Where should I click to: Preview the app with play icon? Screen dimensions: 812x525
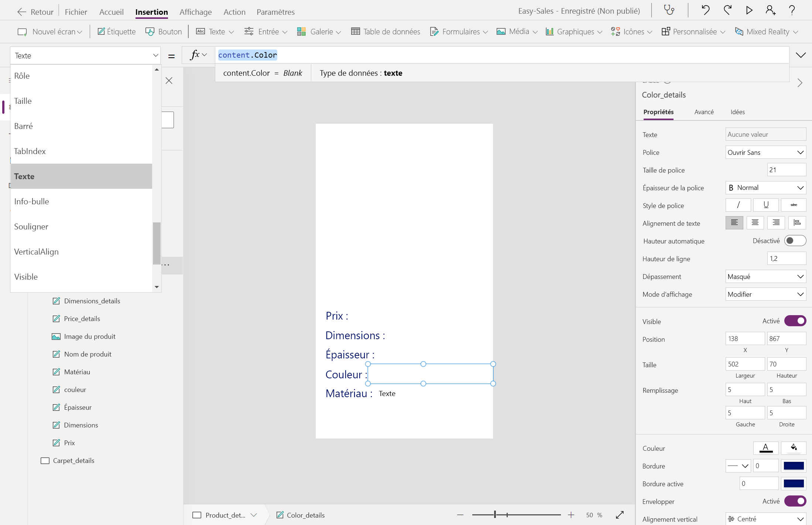click(x=749, y=10)
